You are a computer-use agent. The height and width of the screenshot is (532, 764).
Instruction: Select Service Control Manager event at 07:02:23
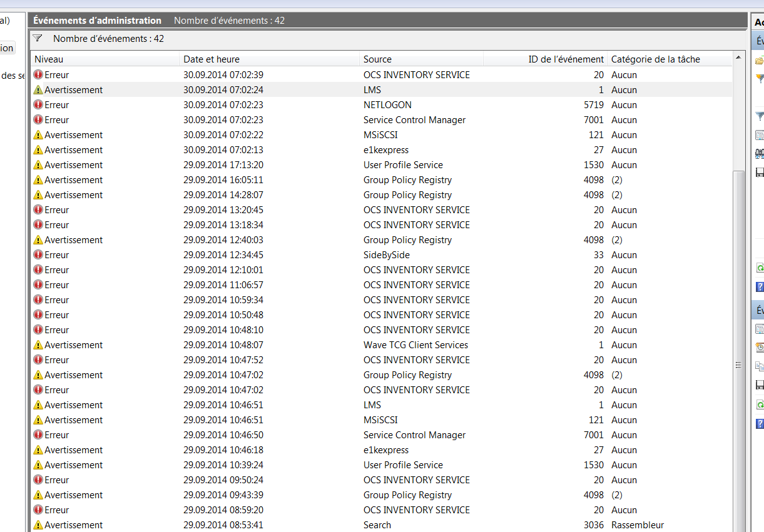pos(414,120)
